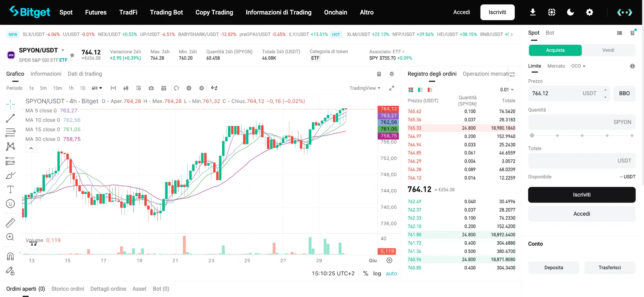This screenshot has width=644, height=297.
Task: Click the Deposita button
Action: [x=554, y=268]
